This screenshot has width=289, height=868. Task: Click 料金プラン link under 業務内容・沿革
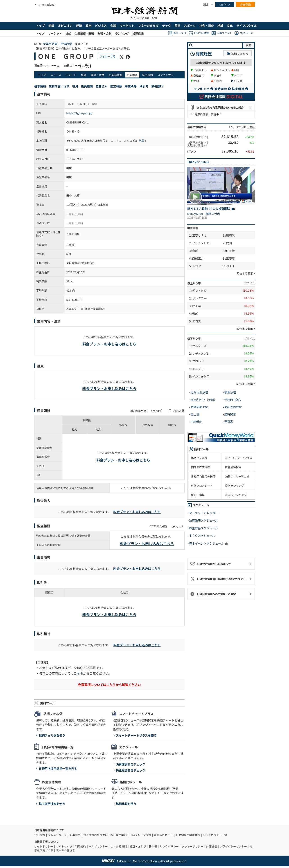pyautogui.click(x=109, y=344)
